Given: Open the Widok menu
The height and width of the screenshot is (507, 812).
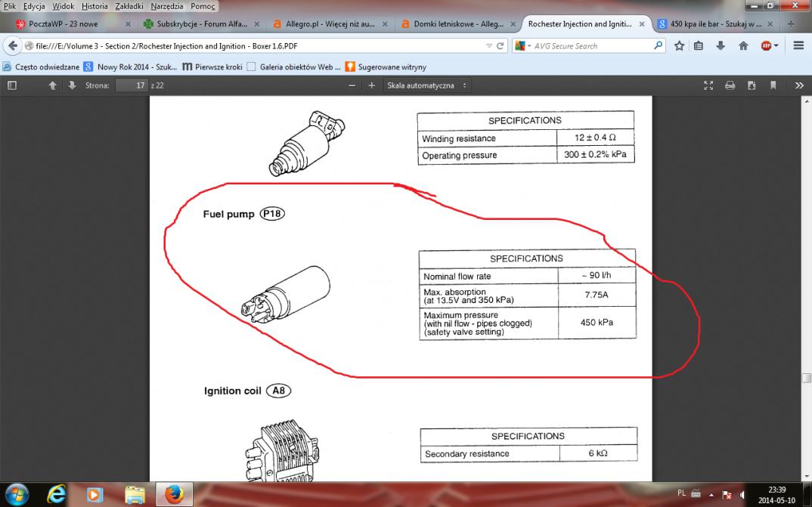Looking at the screenshot, I should click(64, 6).
